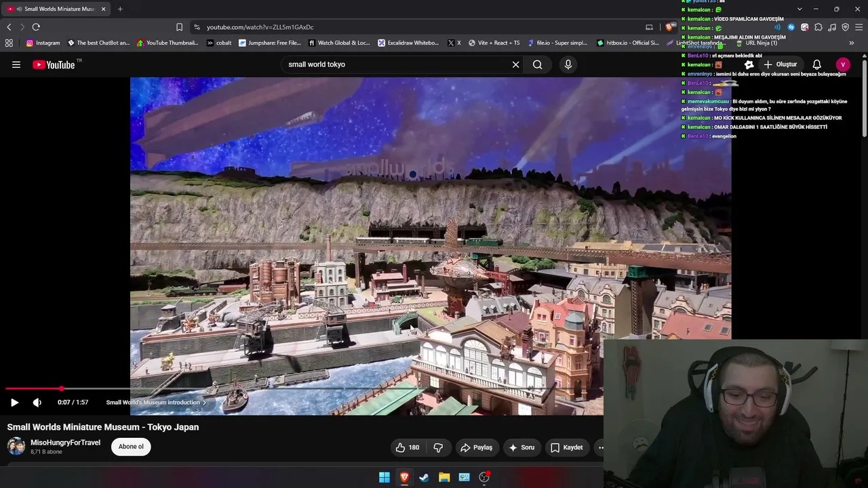Screen dimensions: 868x488
Task: Open the Jumpshare bookmark
Action: tap(269, 43)
